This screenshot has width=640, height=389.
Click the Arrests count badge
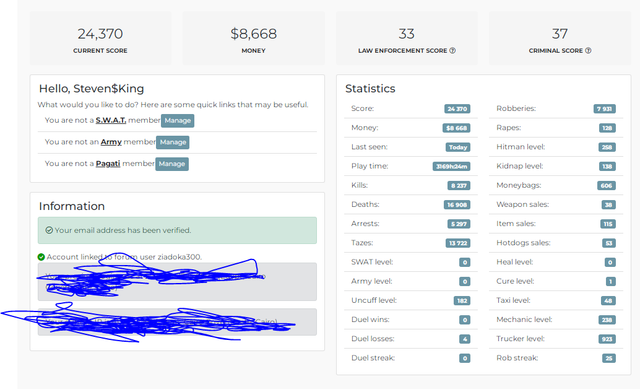[x=459, y=224]
